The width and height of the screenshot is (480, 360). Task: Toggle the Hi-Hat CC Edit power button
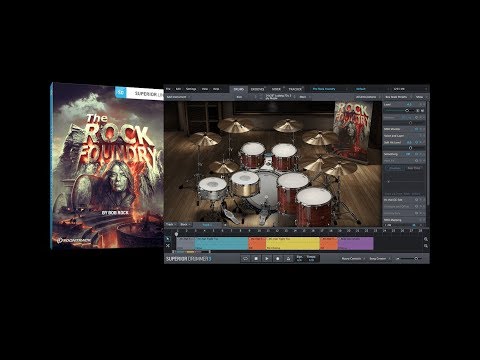pyautogui.click(x=417, y=200)
